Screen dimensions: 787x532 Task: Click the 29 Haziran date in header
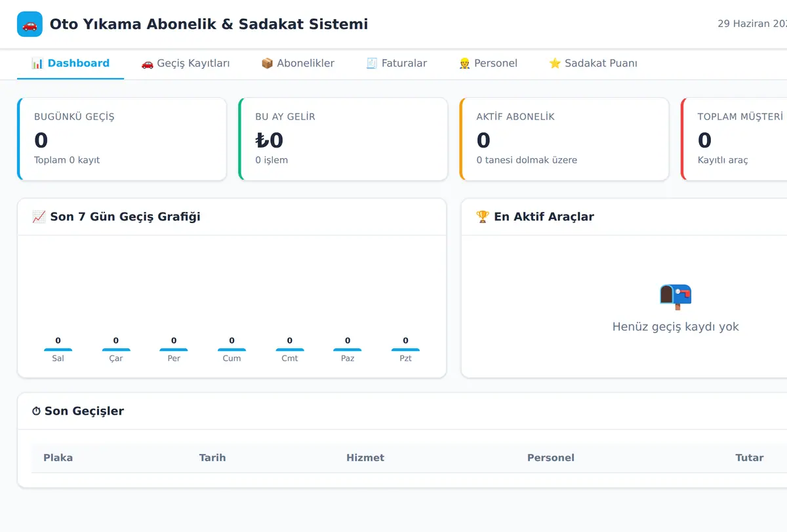[x=752, y=24]
